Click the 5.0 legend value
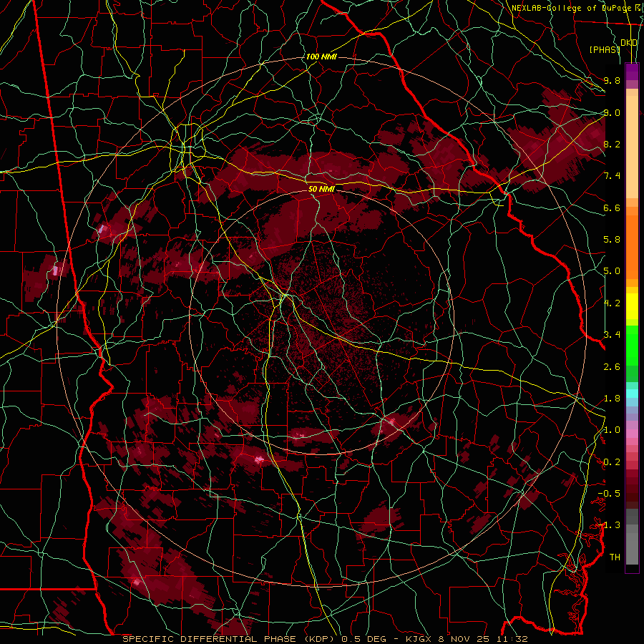644x644 pixels. [x=612, y=271]
